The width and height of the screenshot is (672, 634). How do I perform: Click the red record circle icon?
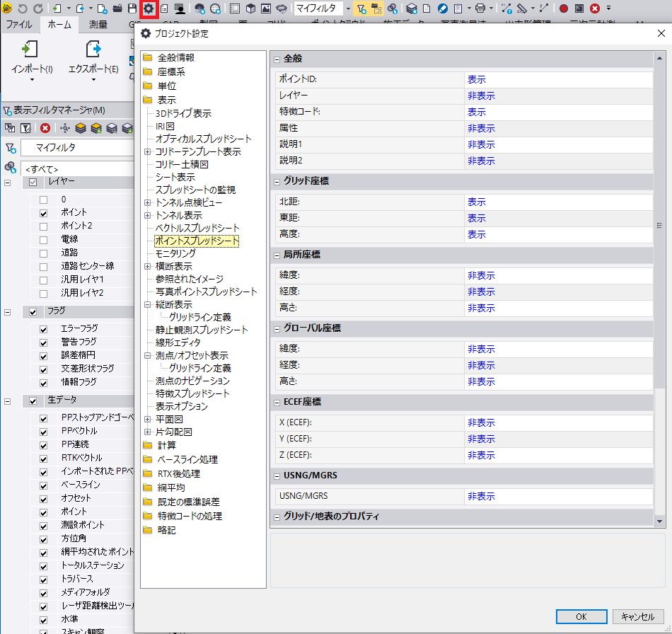pyautogui.click(x=564, y=8)
